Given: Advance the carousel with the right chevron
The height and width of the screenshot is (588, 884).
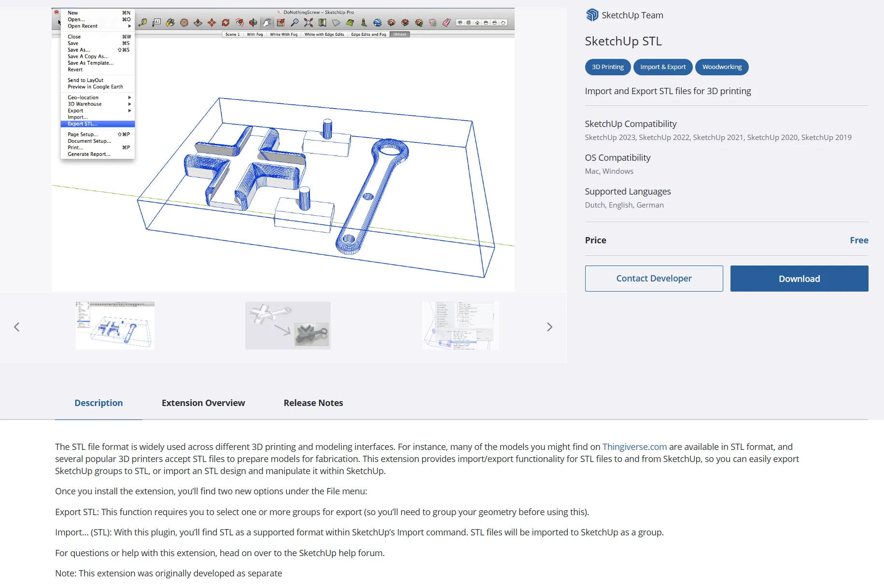Looking at the screenshot, I should coord(549,327).
